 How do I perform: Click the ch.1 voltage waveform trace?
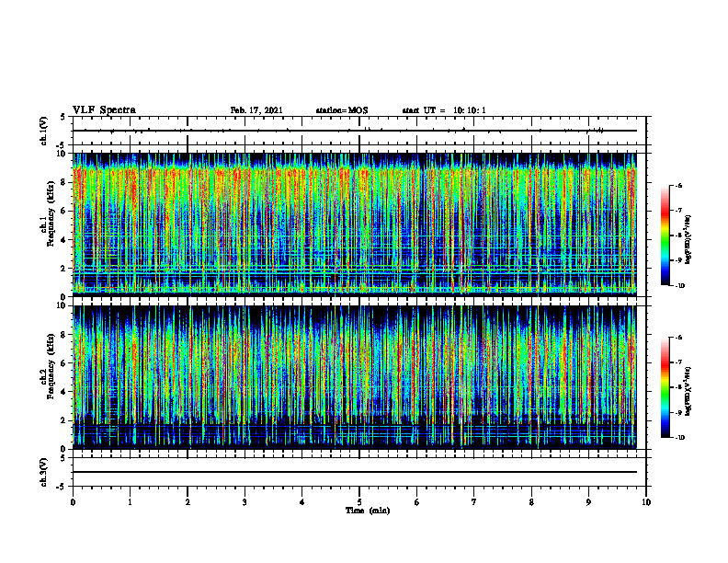pyautogui.click(x=355, y=131)
